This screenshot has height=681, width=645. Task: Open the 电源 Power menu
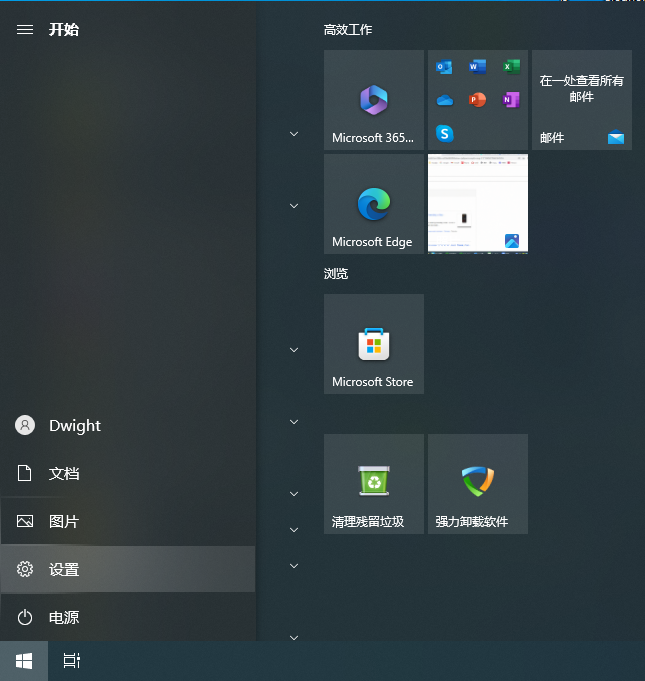click(128, 617)
